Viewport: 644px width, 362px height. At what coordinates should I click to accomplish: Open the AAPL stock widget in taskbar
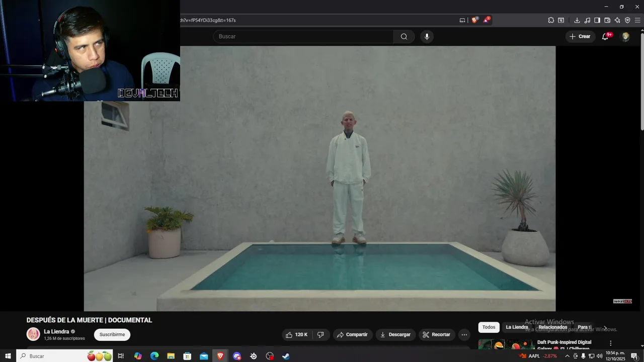tap(538, 356)
